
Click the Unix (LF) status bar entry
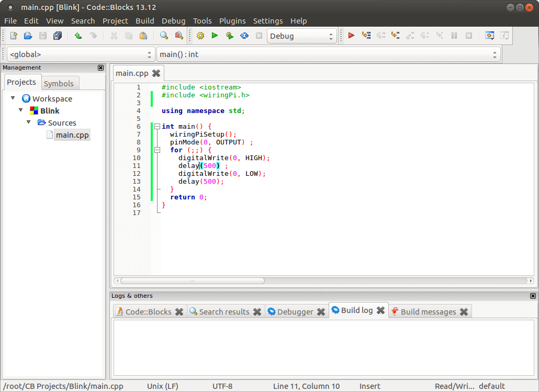(x=163, y=386)
